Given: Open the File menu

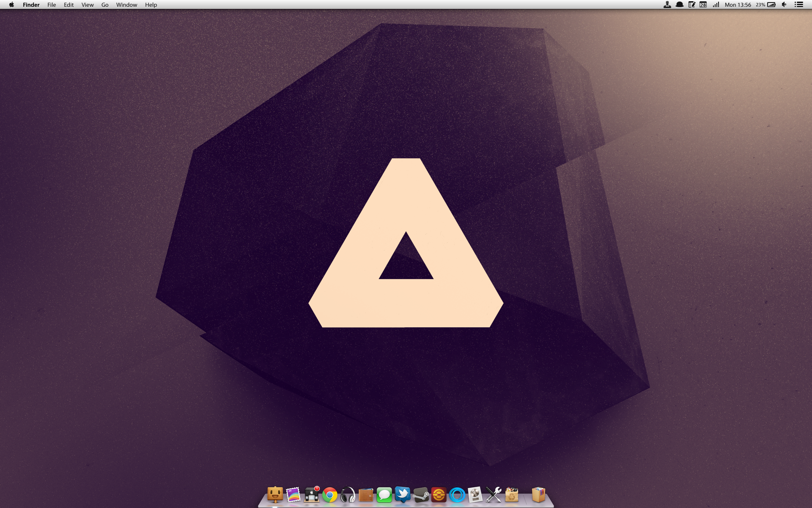Looking at the screenshot, I should tap(52, 5).
